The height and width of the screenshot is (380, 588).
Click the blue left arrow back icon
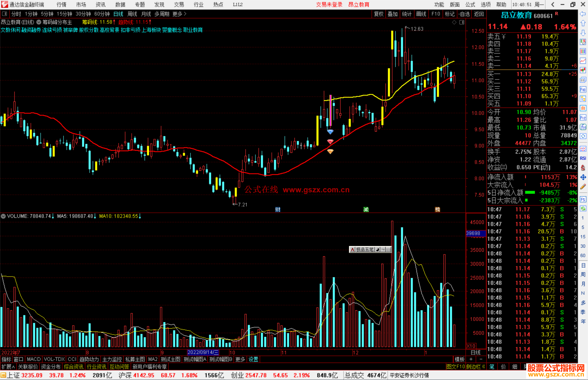click(583, 14)
